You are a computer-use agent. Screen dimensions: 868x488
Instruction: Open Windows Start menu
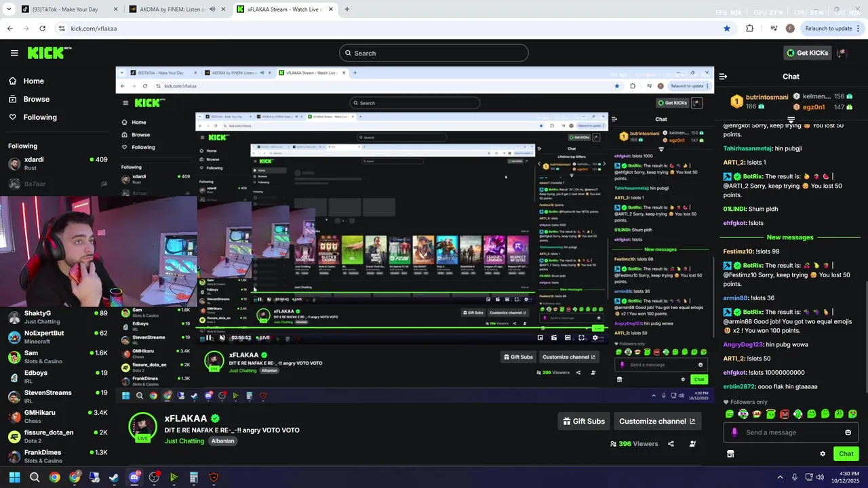pos(14,477)
